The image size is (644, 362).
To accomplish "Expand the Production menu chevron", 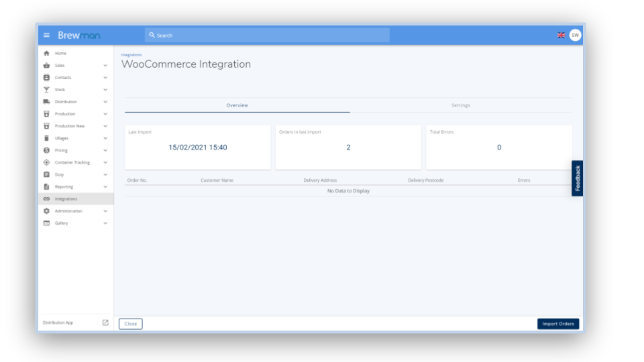I will pyautogui.click(x=105, y=114).
